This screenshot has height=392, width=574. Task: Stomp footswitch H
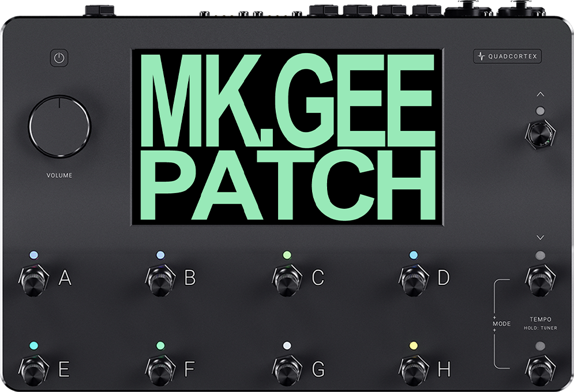(x=414, y=371)
